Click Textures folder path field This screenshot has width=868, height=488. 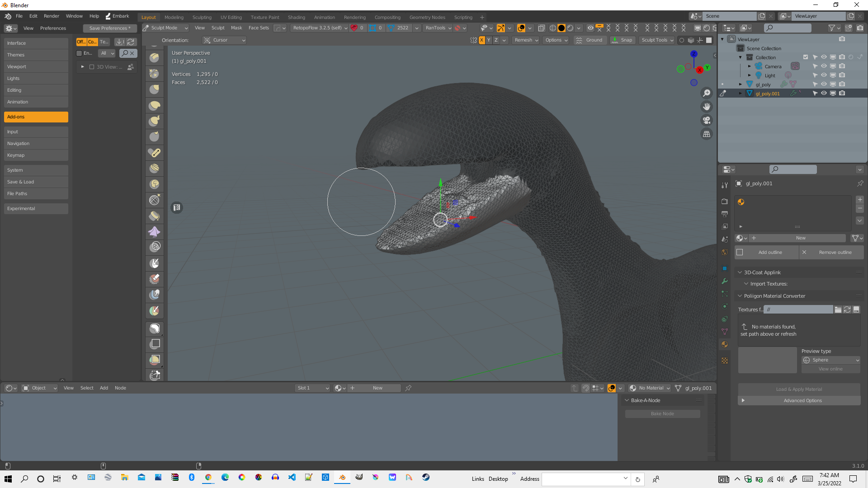(x=798, y=310)
